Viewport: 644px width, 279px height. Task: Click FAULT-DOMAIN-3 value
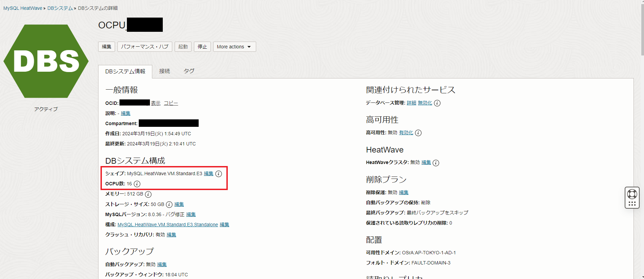(x=431, y=263)
